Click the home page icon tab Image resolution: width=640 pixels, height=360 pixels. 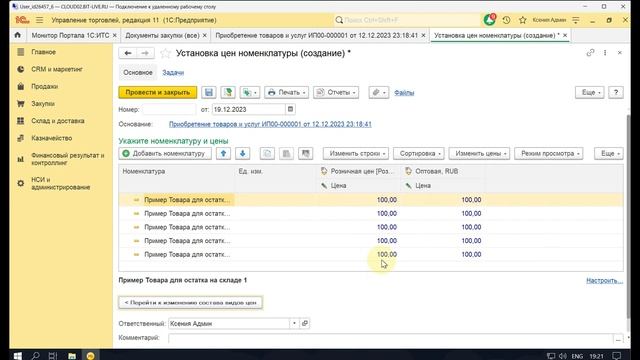coord(18,36)
